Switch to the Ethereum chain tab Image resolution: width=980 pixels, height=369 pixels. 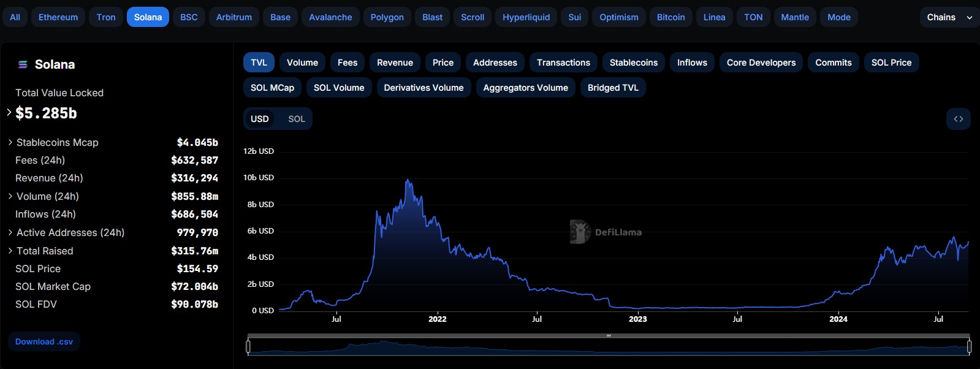coord(58,17)
